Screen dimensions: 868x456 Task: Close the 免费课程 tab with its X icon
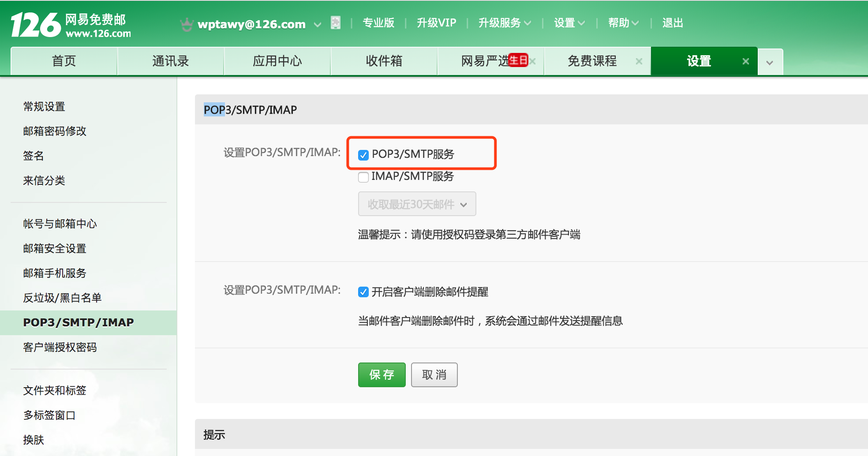coord(638,61)
